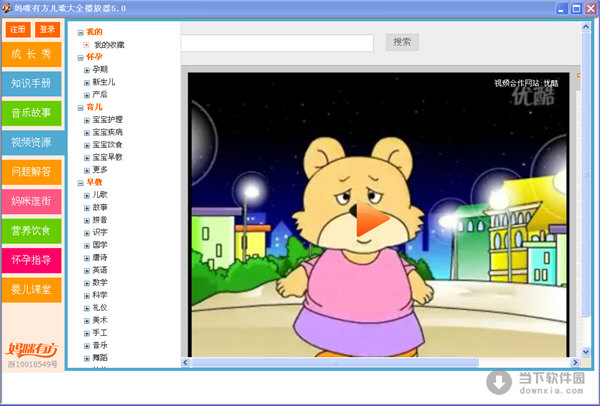Expand the 新生儿 node
600x406 pixels.
87,83
